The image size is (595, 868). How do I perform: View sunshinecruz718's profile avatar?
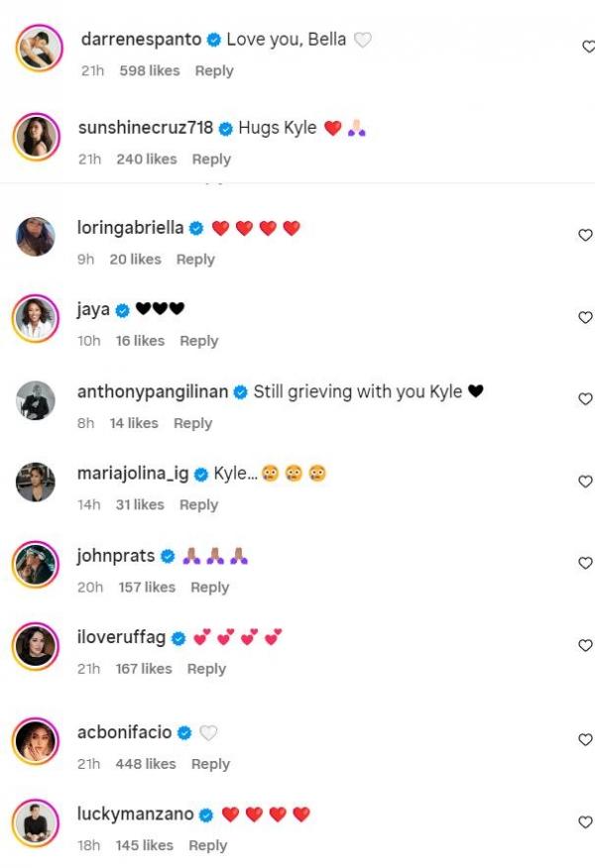(37, 136)
